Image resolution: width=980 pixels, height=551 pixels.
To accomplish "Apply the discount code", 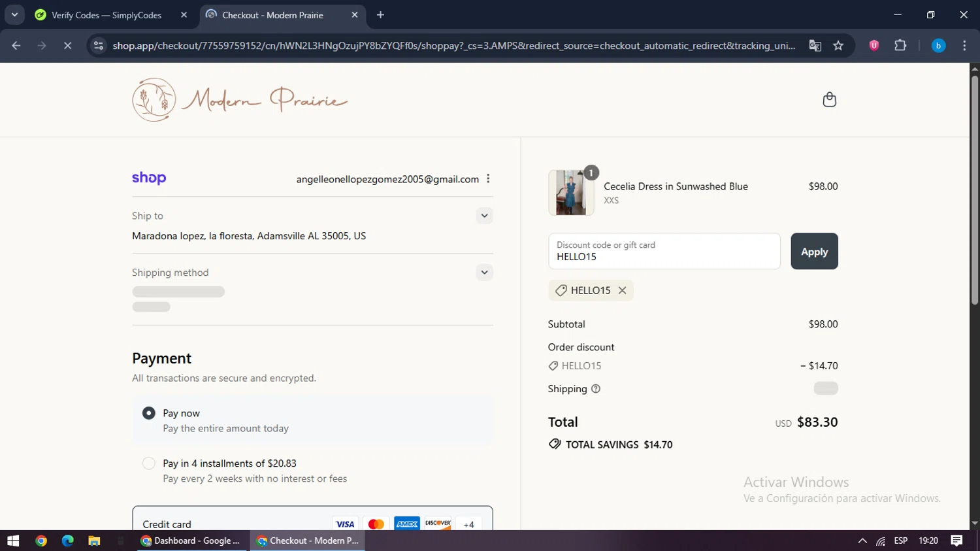I will [814, 252].
